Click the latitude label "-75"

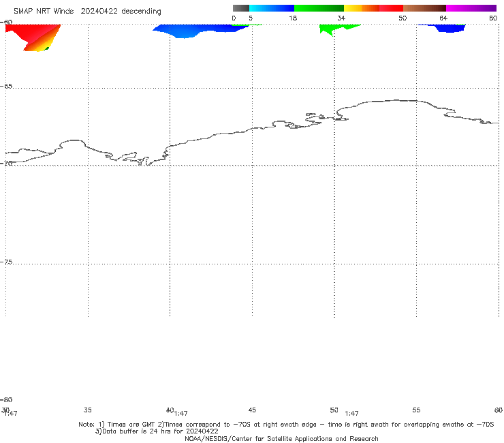click(6, 262)
